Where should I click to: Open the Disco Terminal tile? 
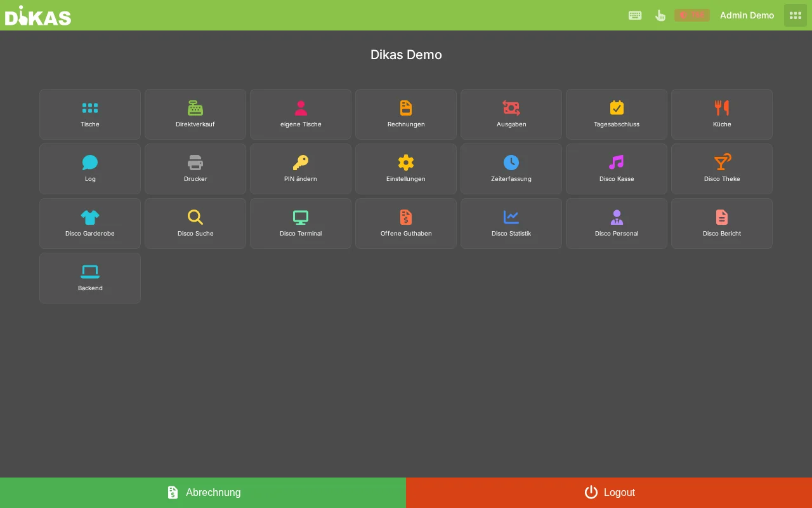click(x=301, y=224)
